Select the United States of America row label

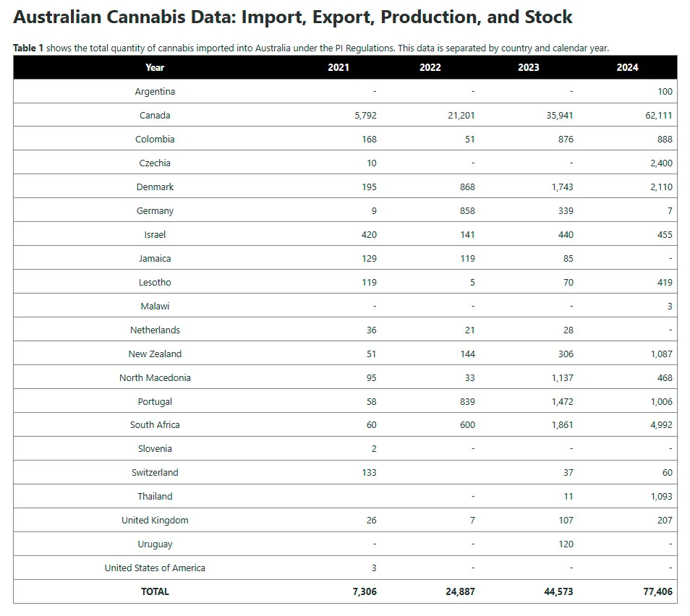(x=155, y=568)
